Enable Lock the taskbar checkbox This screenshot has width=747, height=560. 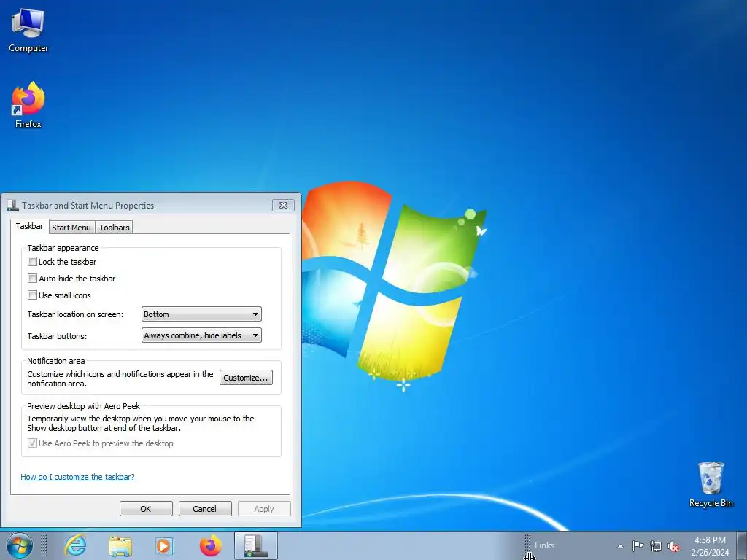point(32,262)
